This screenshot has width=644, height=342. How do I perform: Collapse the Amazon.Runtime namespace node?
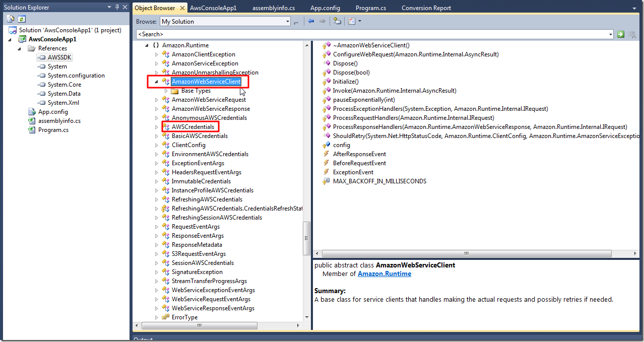[x=147, y=45]
